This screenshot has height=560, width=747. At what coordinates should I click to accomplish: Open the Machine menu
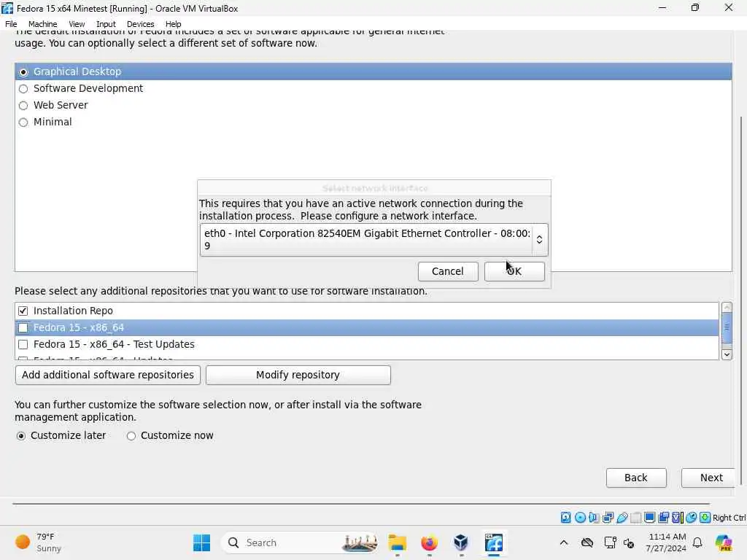click(42, 24)
